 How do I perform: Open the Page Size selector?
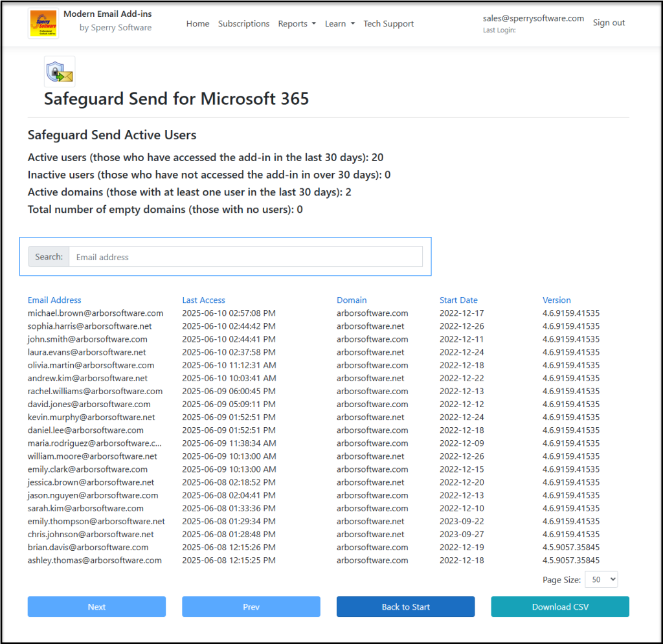[601, 579]
